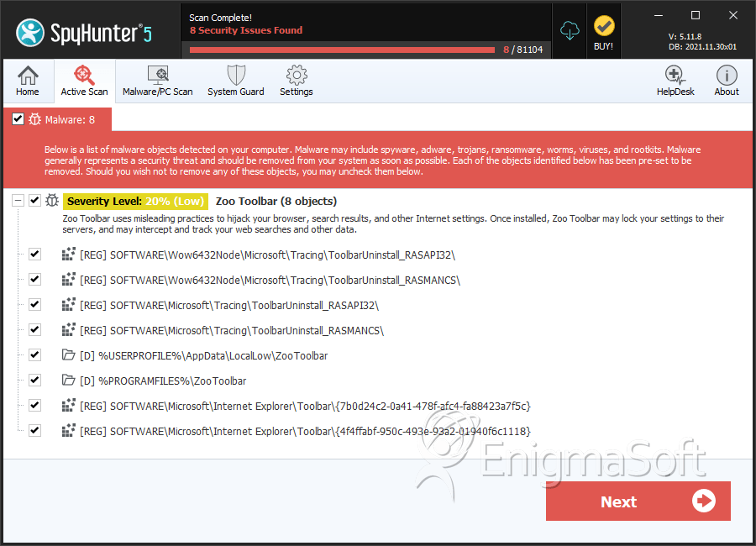Open the HelpDesk icon
The height and width of the screenshot is (546, 756).
675,81
